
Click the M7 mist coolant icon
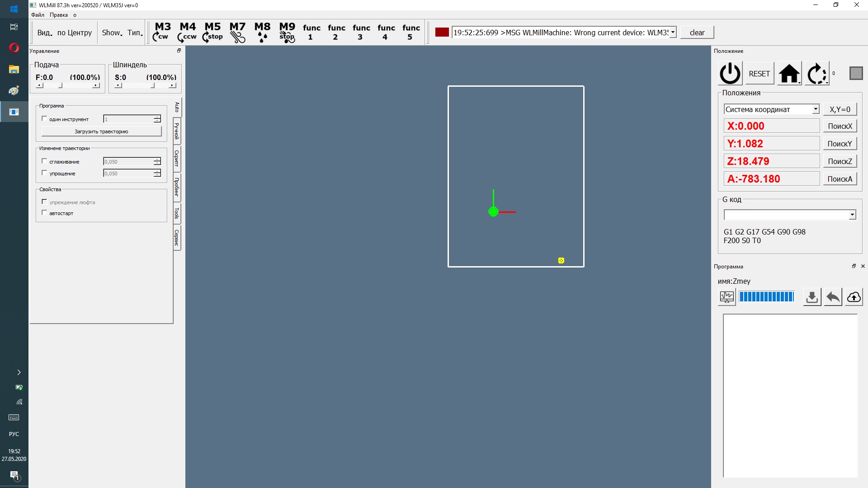tap(237, 32)
